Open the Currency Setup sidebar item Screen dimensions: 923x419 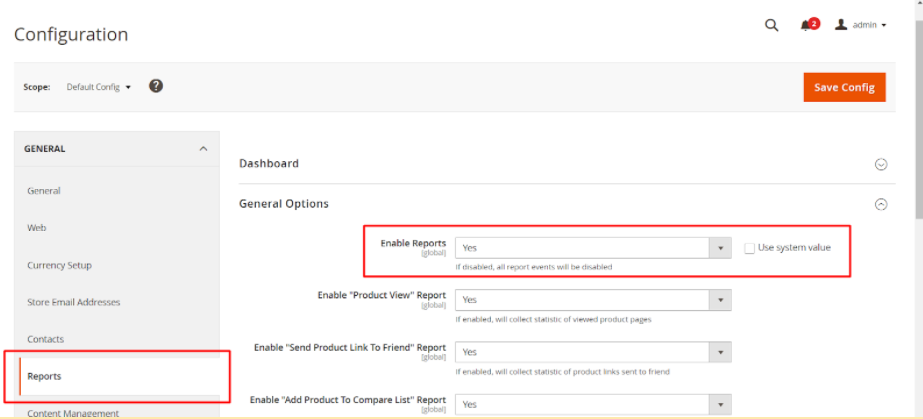(59, 265)
